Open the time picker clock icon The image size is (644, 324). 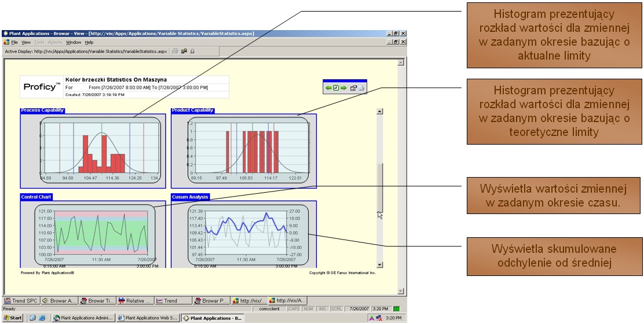pos(335,88)
